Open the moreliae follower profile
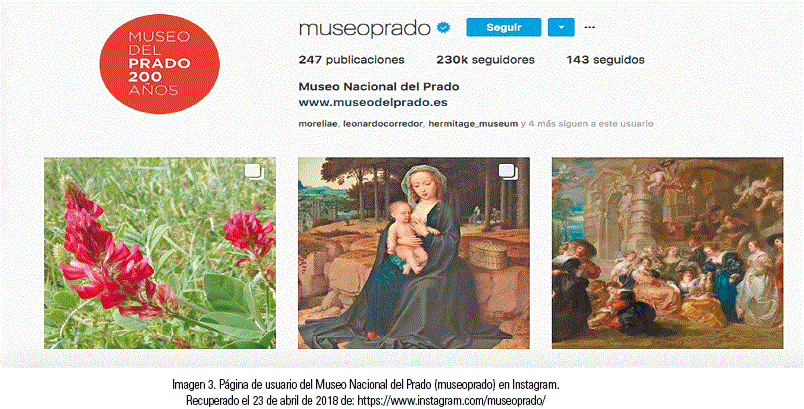 (x=318, y=124)
